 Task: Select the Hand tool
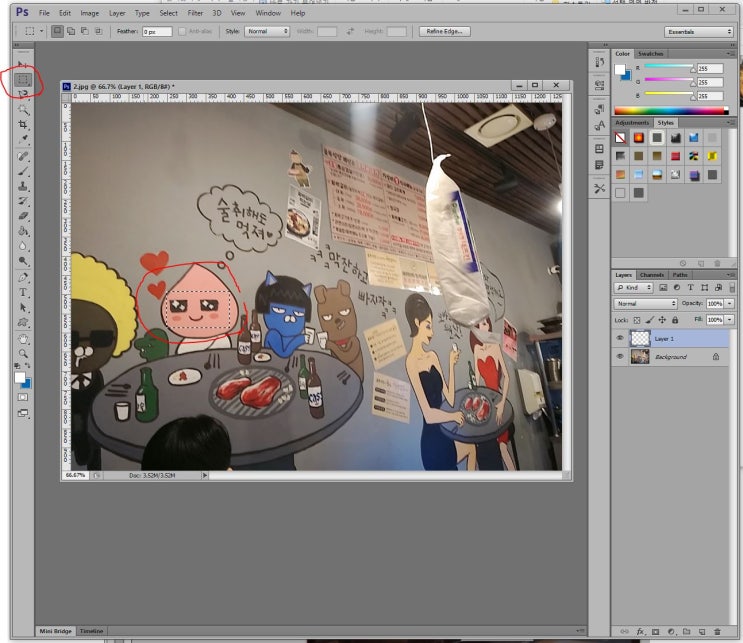[23, 339]
